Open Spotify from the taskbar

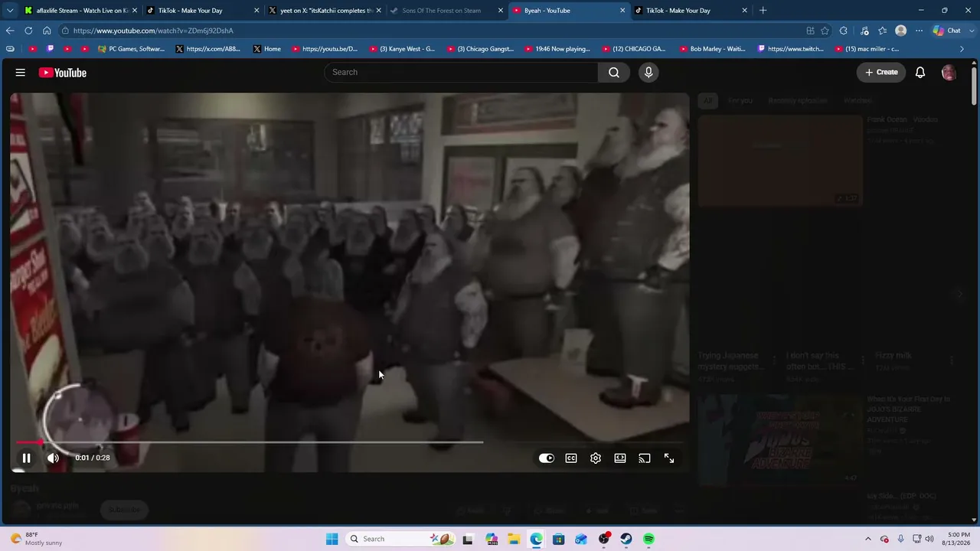tap(648, 539)
